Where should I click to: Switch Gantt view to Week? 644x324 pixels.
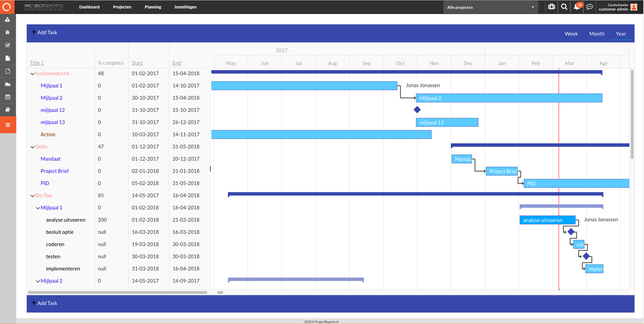click(x=571, y=34)
